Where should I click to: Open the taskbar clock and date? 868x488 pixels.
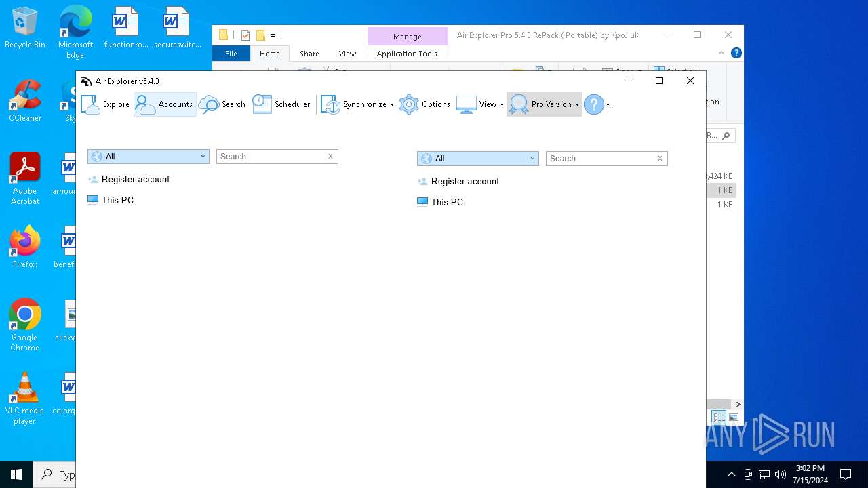(x=810, y=474)
